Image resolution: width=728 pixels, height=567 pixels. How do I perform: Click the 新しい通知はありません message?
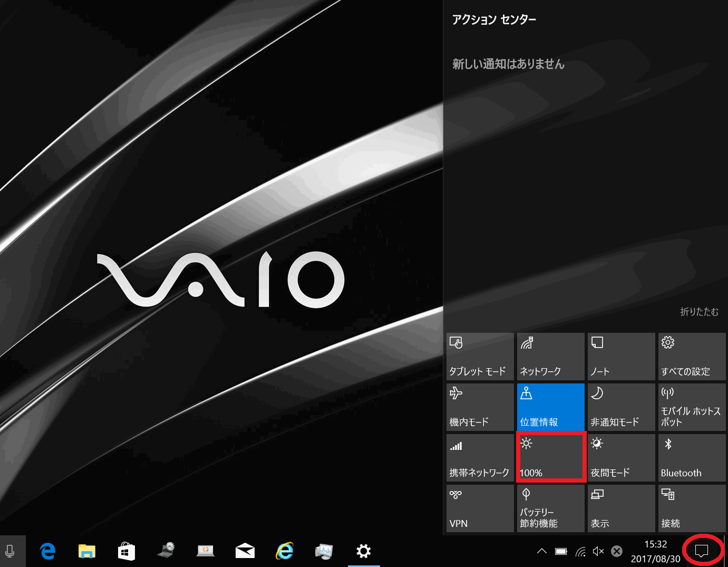pos(508,64)
